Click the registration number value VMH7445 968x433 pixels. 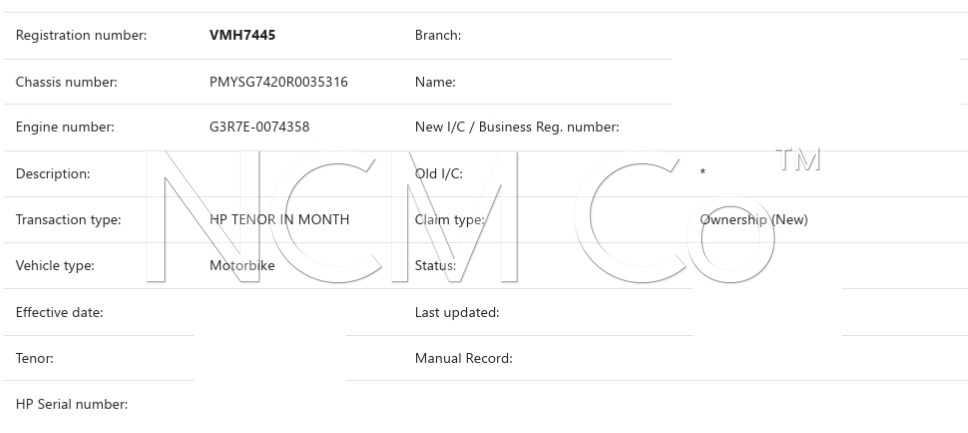pos(243,36)
